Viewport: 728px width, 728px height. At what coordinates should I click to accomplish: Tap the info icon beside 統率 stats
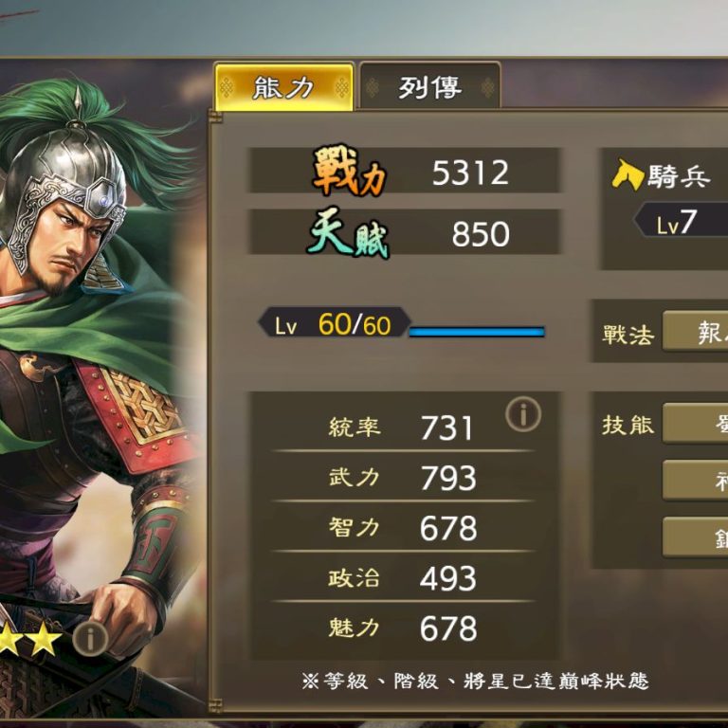click(x=523, y=414)
